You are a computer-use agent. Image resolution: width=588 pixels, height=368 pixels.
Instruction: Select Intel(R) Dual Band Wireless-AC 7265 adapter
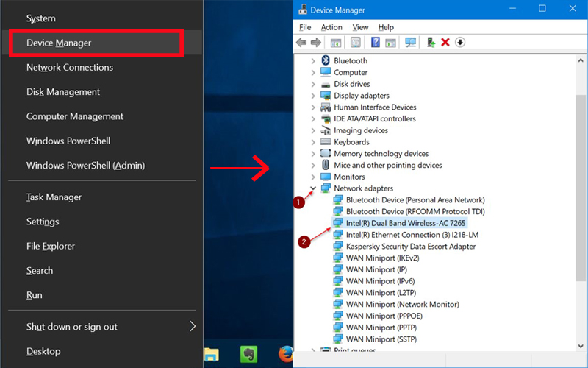click(x=406, y=223)
